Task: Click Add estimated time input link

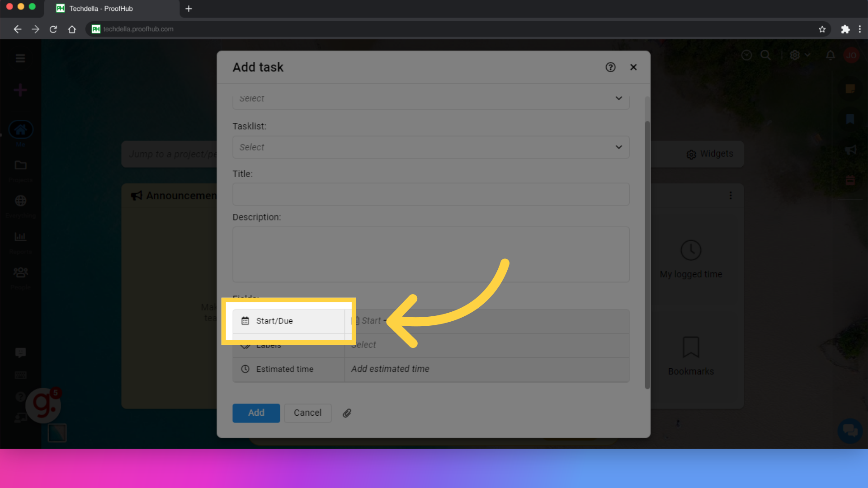Action: pyautogui.click(x=390, y=369)
